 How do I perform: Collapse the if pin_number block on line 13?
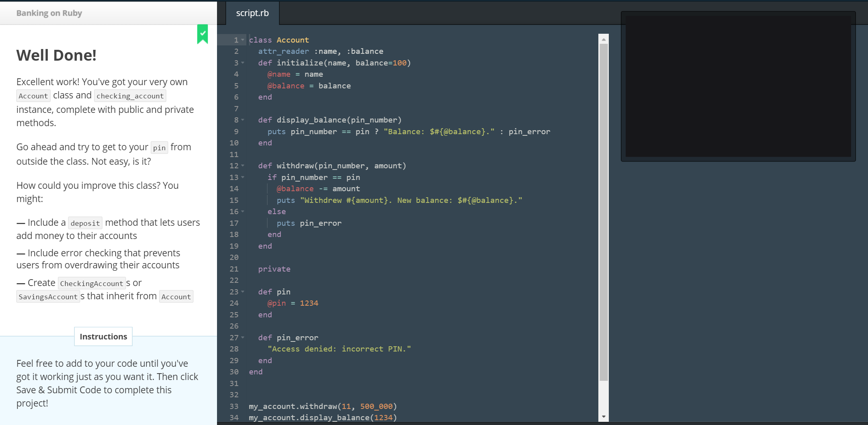(x=243, y=177)
